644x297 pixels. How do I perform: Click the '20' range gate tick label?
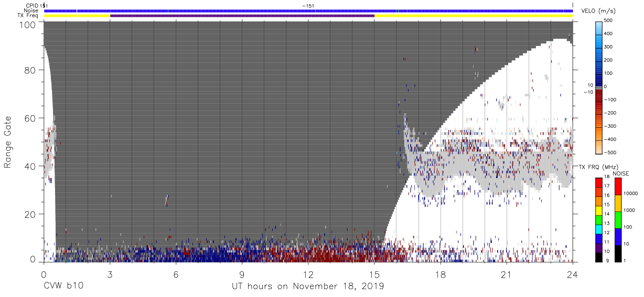point(30,215)
